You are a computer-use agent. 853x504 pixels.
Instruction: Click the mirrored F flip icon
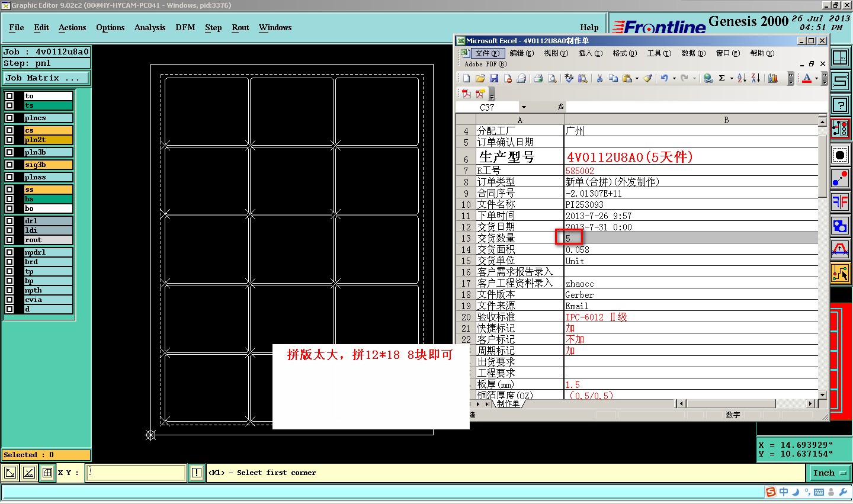[840, 202]
